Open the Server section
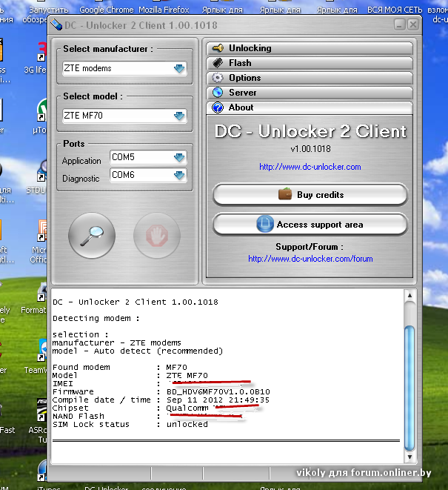Viewport: 448px width, 490px height. [310, 93]
